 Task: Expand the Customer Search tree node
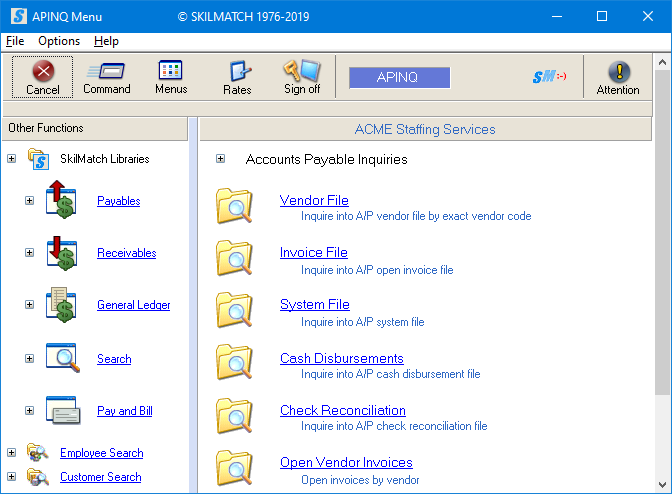12,476
